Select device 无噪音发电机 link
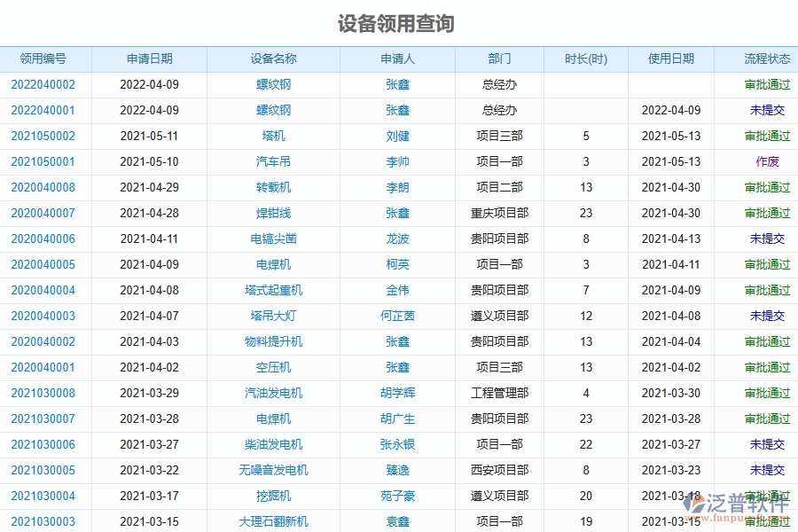This screenshot has height=532, width=798. pos(273,470)
